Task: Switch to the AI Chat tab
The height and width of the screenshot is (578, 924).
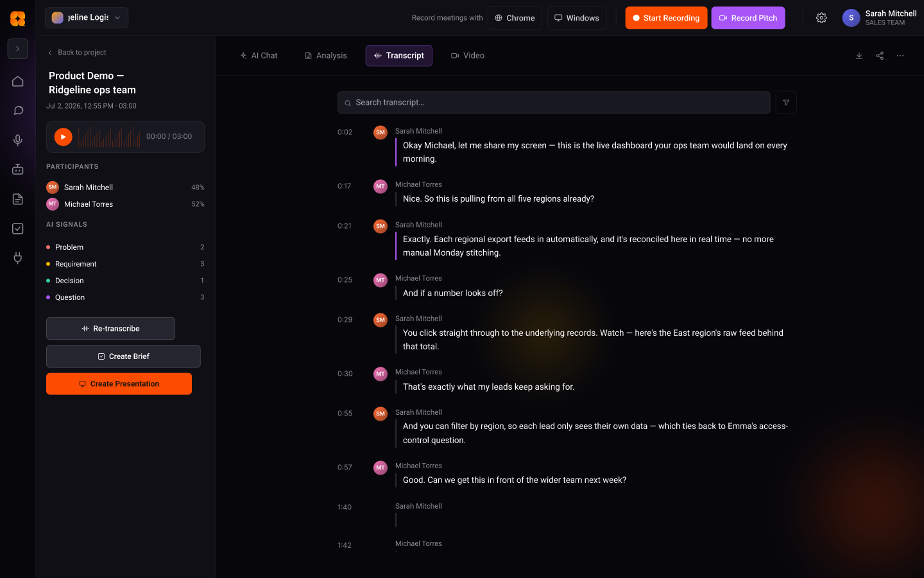Action: (259, 56)
